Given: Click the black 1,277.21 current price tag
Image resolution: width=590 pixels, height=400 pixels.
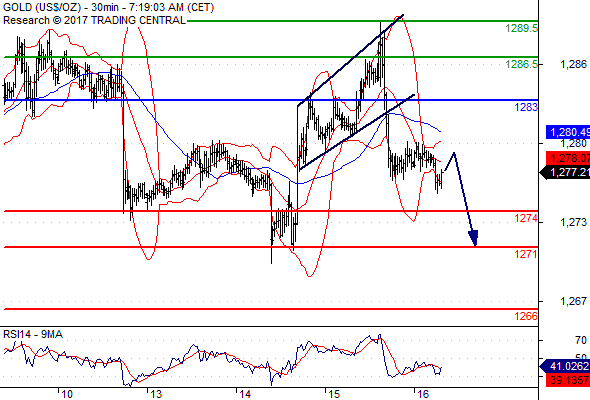Looking at the screenshot, I should (565, 173).
